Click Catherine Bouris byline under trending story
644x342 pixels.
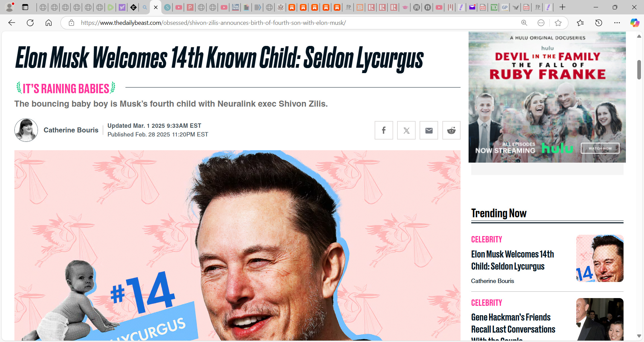pyautogui.click(x=492, y=281)
